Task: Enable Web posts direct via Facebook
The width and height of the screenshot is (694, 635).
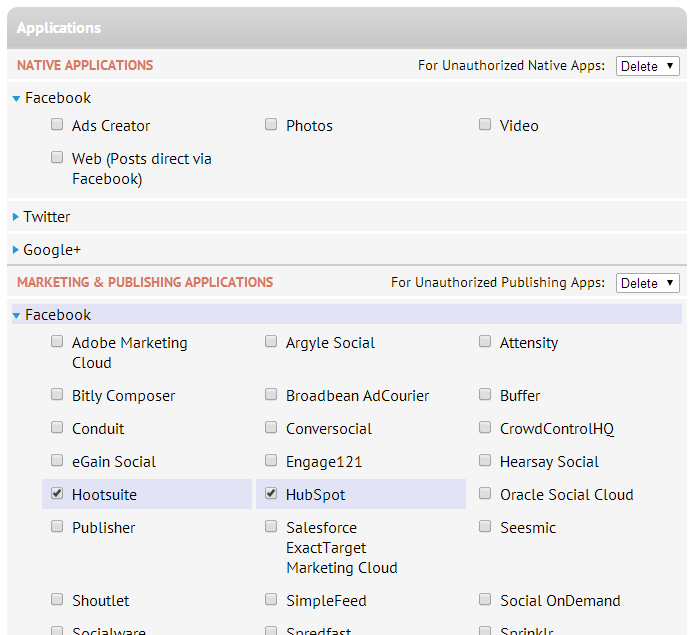Action: click(x=57, y=157)
